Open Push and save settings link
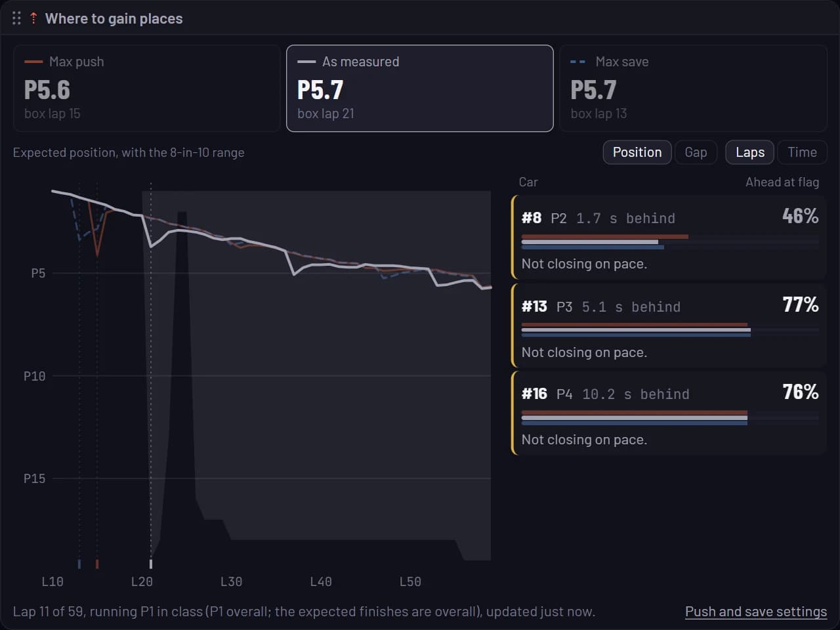Viewport: 840px width, 630px height. 756,612
